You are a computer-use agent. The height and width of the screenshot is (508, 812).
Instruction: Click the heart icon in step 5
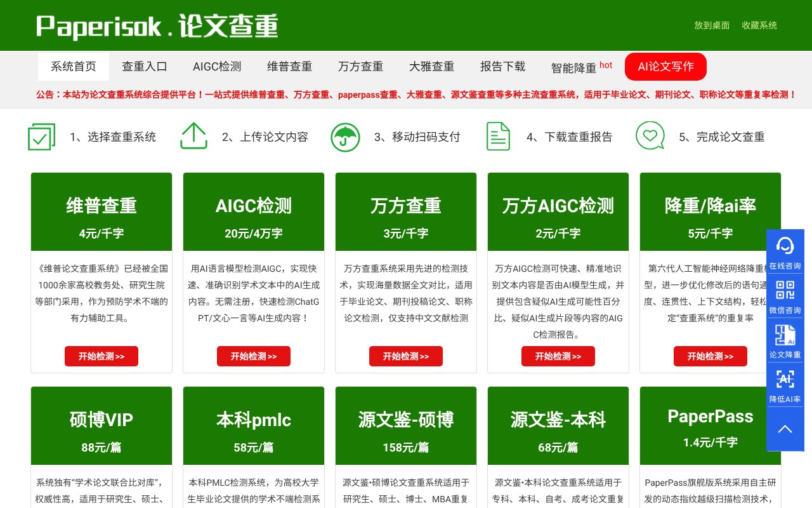click(x=650, y=135)
